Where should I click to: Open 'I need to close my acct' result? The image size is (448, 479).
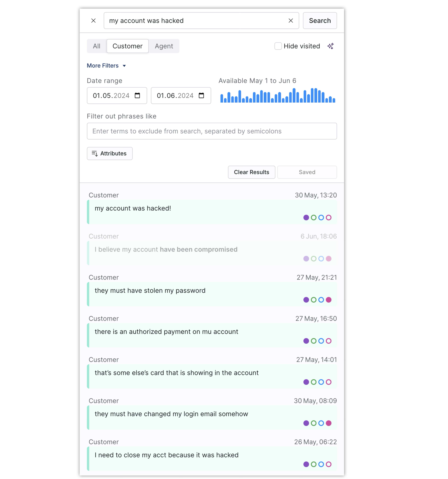click(212, 459)
